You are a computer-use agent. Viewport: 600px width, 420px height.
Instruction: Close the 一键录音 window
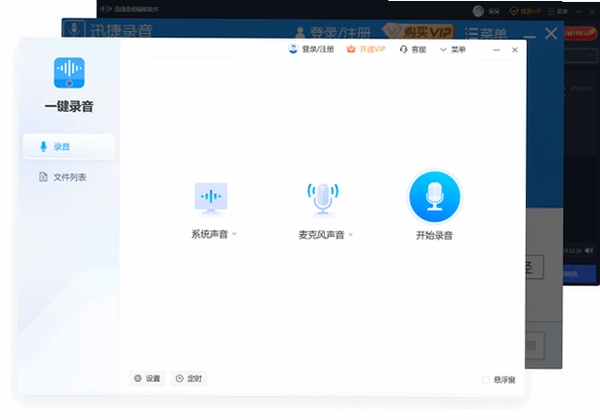pyautogui.click(x=515, y=50)
